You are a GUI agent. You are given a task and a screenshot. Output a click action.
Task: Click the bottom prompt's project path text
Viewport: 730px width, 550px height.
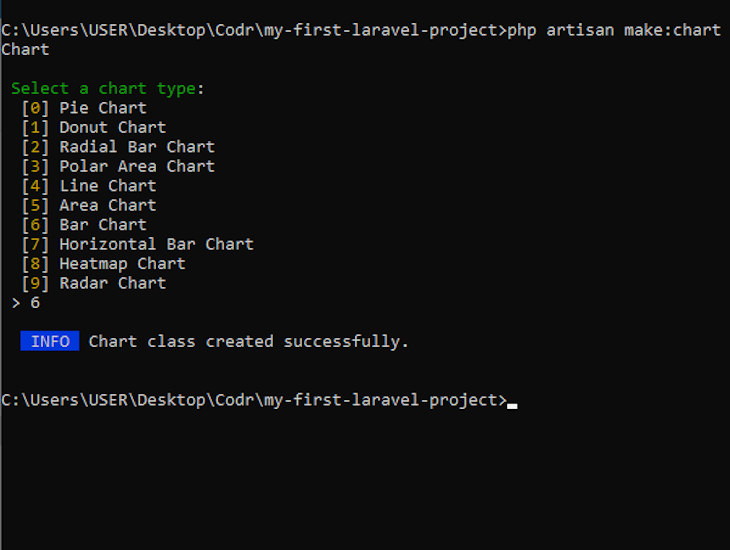253,400
